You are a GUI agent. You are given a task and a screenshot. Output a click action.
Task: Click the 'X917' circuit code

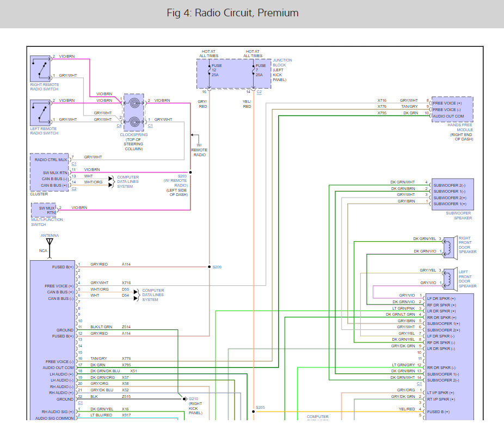[126, 415]
